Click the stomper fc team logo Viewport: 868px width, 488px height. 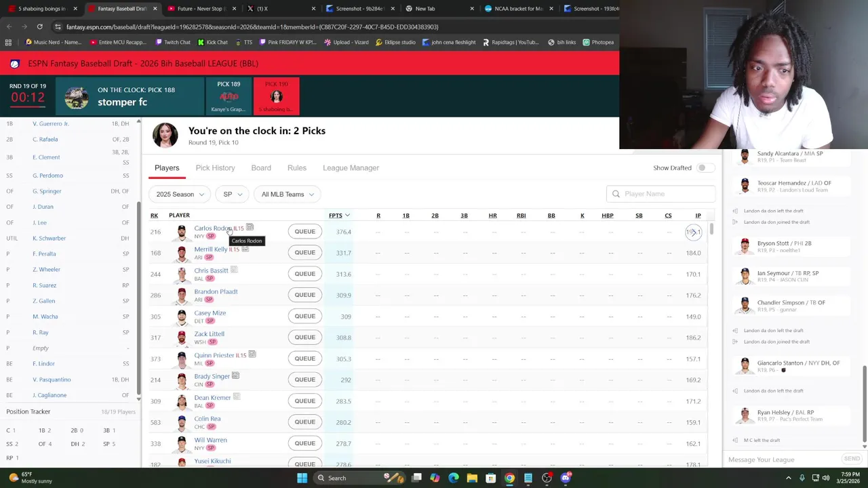(76, 97)
